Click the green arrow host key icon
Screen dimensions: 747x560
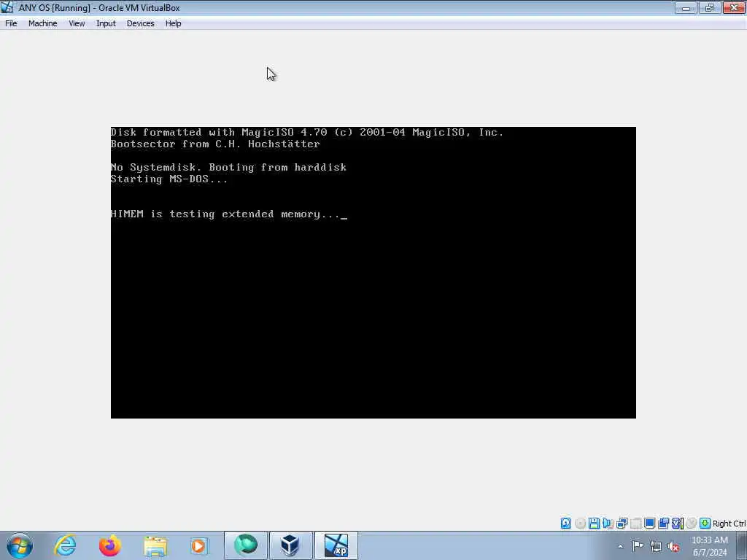[x=705, y=524]
